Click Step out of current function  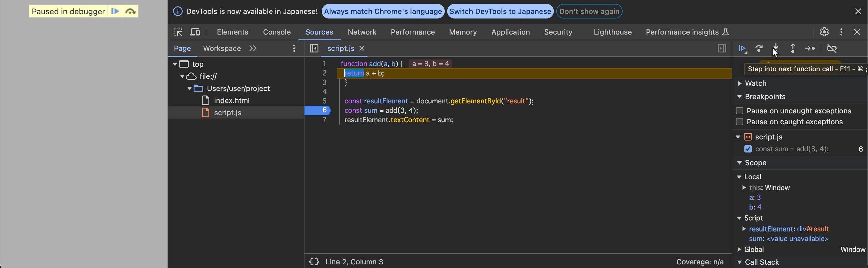click(793, 49)
